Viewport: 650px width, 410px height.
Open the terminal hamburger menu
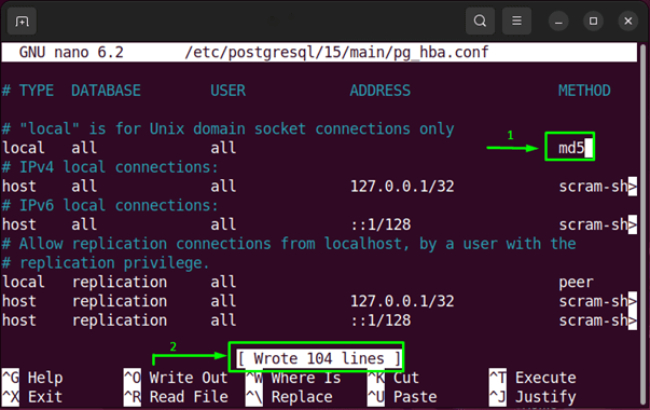tap(517, 21)
